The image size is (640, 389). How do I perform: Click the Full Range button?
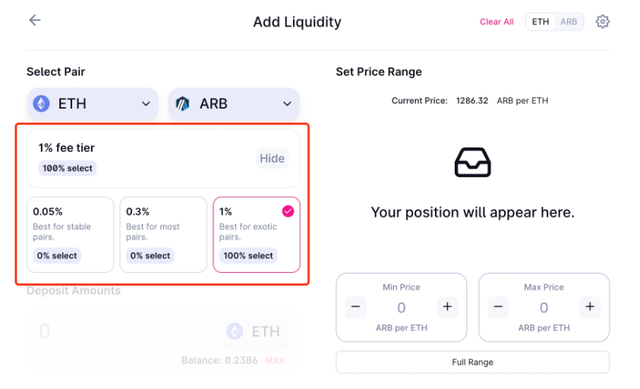pyautogui.click(x=473, y=362)
